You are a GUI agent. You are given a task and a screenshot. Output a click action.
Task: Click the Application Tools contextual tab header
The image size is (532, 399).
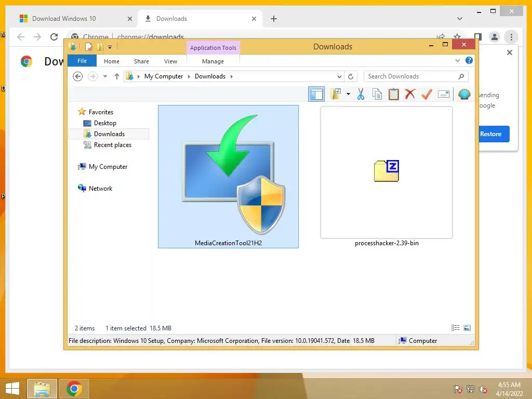213,47
